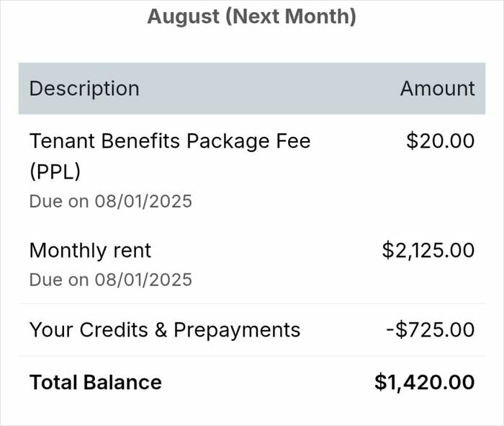Click the Due on 08/01/2025 date under PPL fee

pyautogui.click(x=111, y=201)
